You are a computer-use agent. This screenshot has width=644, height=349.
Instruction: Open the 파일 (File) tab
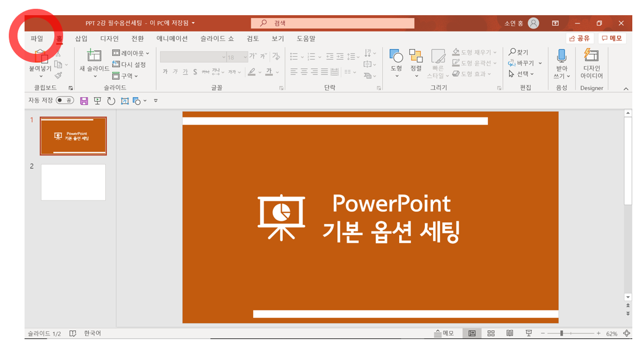click(37, 39)
